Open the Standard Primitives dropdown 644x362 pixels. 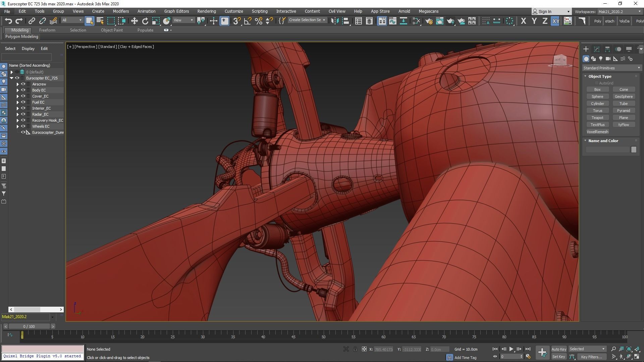tap(611, 68)
